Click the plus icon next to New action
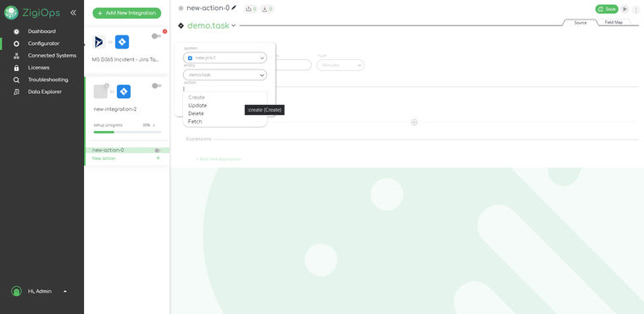This screenshot has width=644, height=314. click(x=158, y=158)
